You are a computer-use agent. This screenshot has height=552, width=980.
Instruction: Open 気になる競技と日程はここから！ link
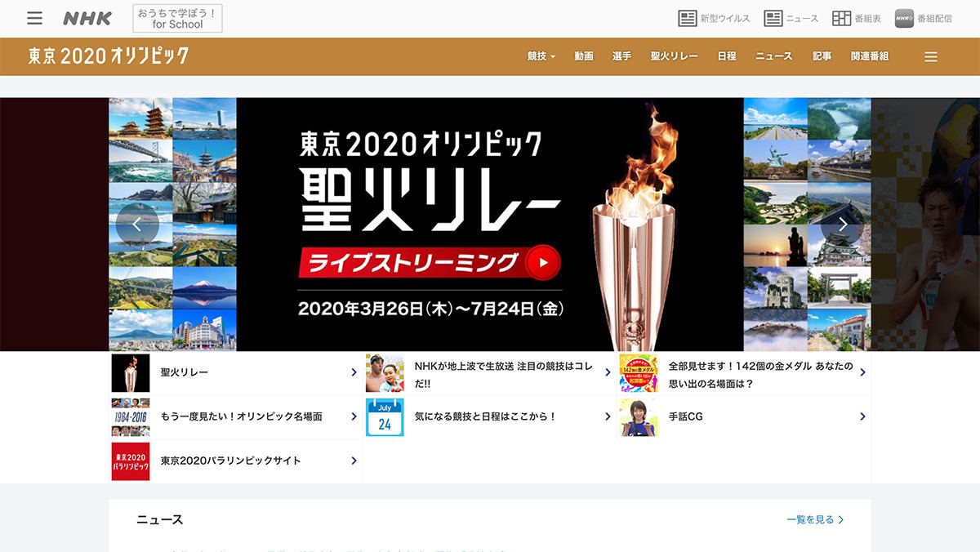coord(485,416)
